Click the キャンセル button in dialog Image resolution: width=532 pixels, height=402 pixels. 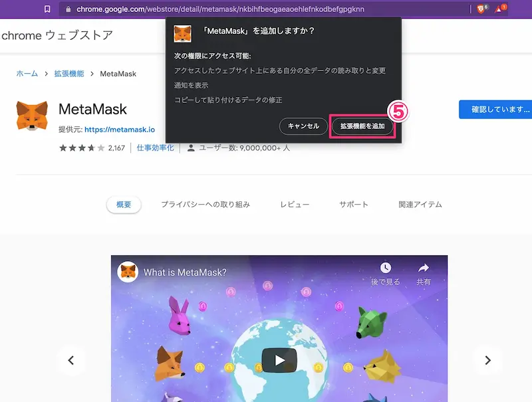(303, 126)
